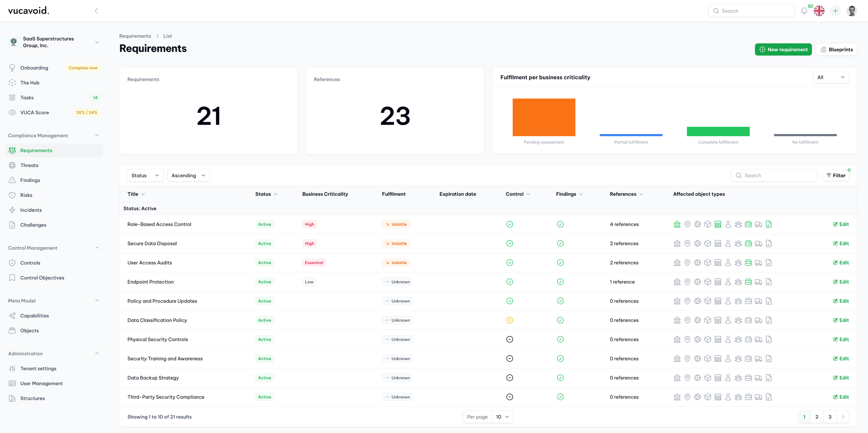Select the Requirements sidebar icon
Image resolution: width=868 pixels, height=433 pixels.
pos(12,150)
